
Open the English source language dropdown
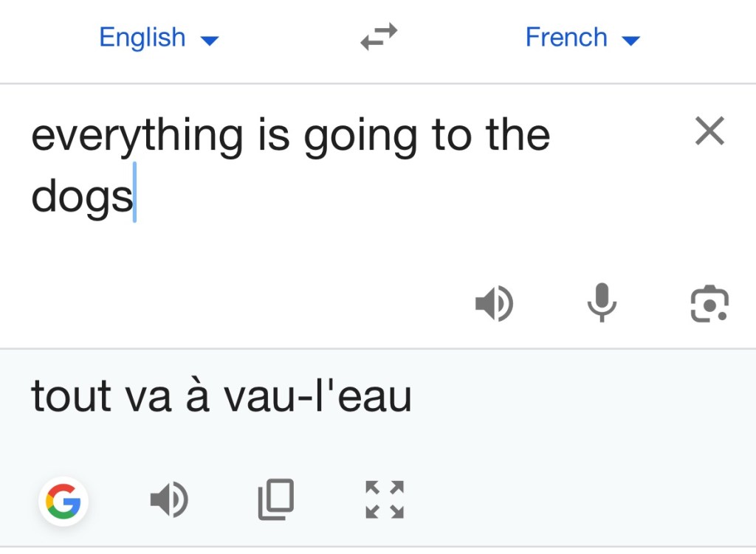coord(159,37)
